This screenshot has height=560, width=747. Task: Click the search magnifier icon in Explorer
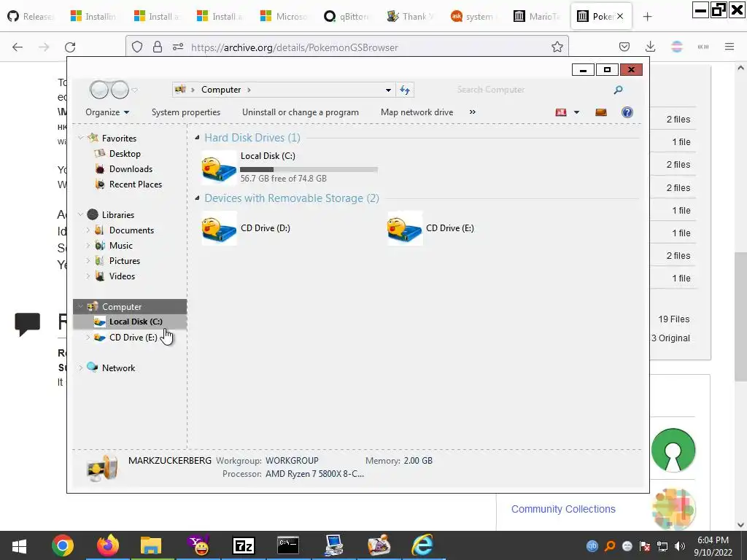(x=618, y=90)
